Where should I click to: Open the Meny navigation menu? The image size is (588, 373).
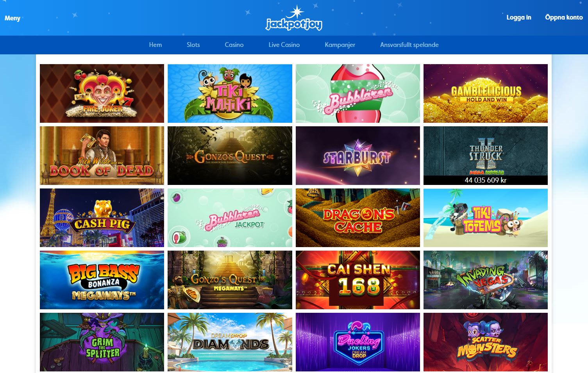(x=13, y=18)
